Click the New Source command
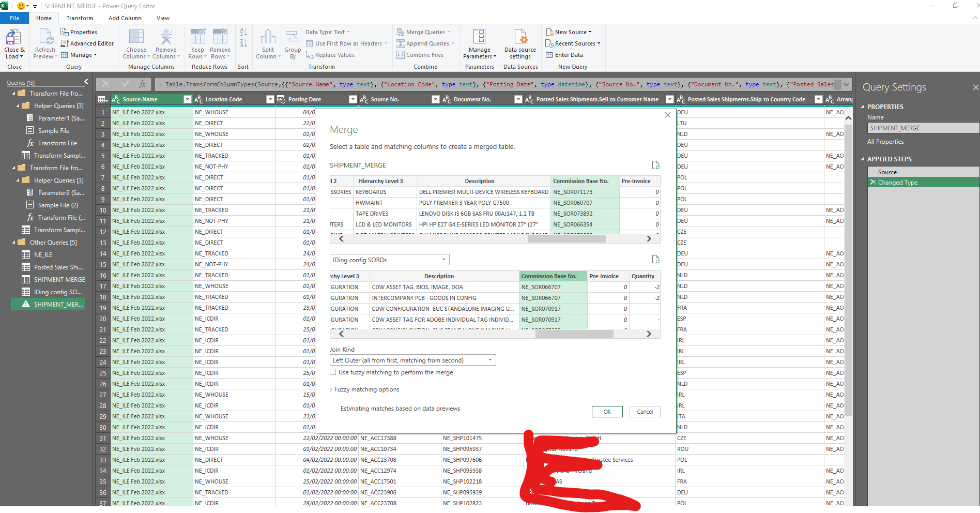The height and width of the screenshot is (513, 980). click(569, 32)
